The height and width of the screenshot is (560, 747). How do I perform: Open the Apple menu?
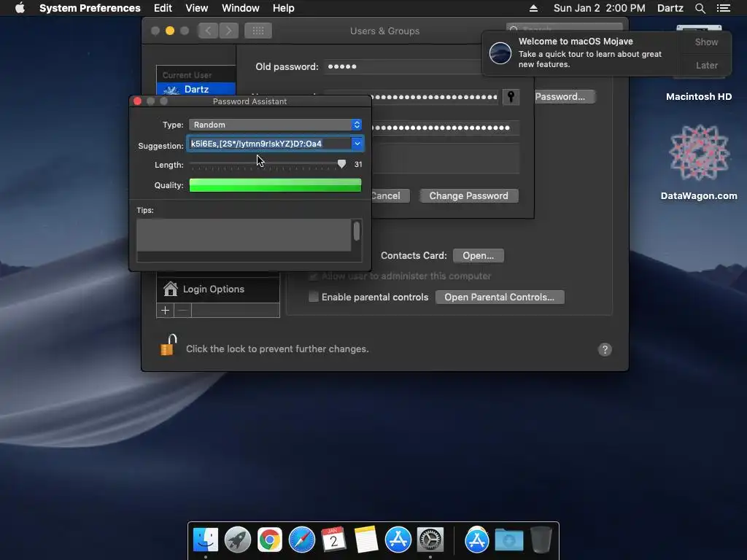coord(20,8)
